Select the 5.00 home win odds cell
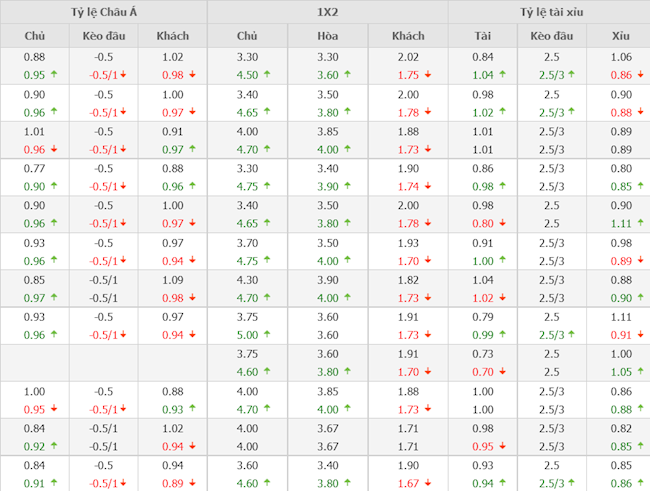 [246, 334]
